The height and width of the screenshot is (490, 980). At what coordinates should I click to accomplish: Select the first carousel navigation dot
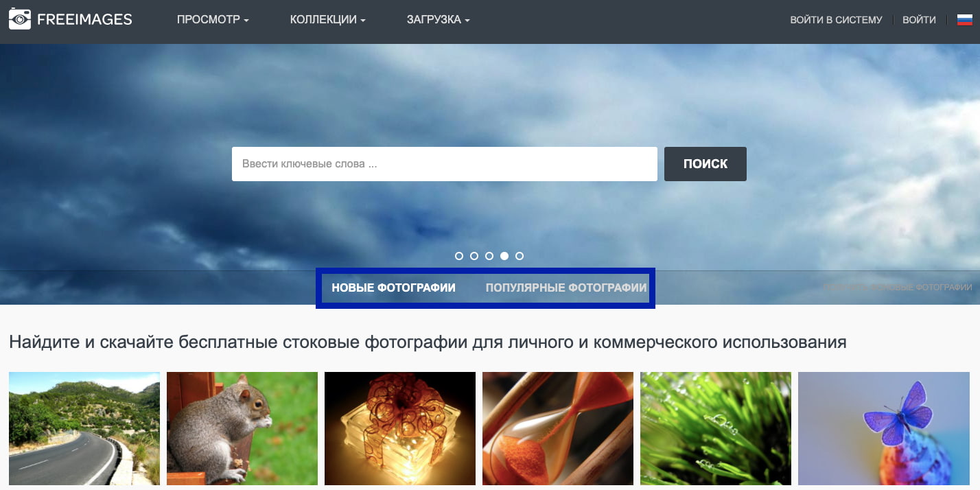[458, 255]
